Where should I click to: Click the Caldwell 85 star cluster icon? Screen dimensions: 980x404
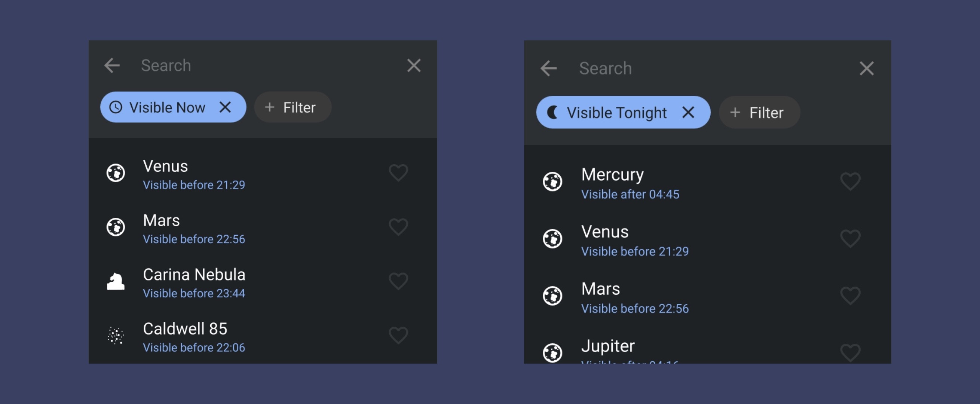116,336
